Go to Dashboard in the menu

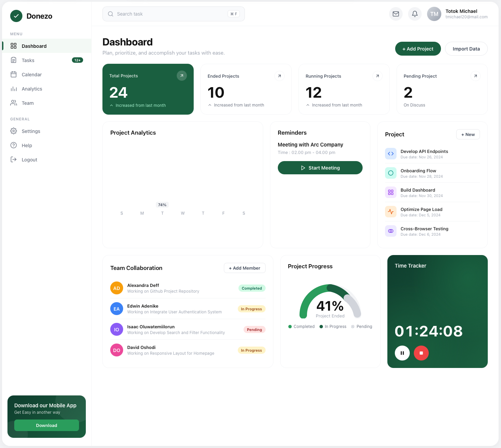(47, 46)
